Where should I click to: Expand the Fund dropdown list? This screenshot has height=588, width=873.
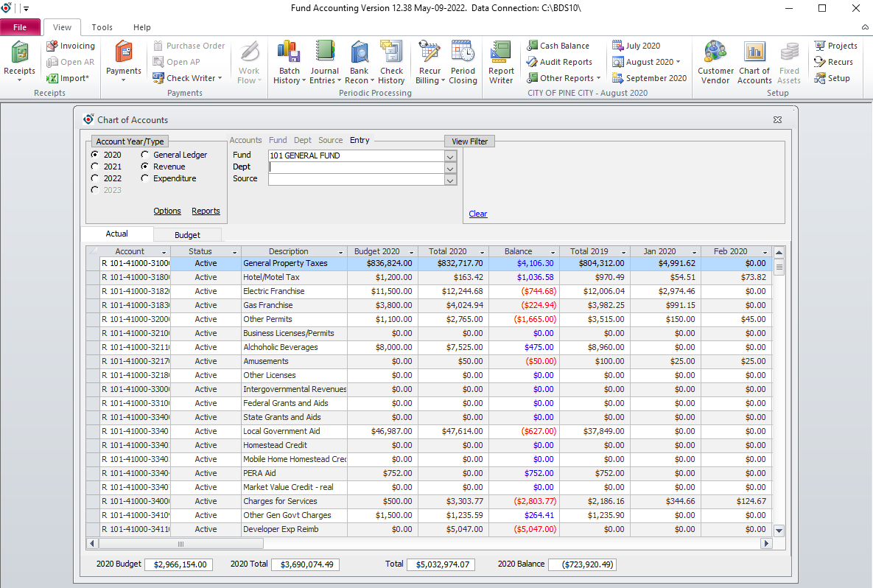coord(450,155)
